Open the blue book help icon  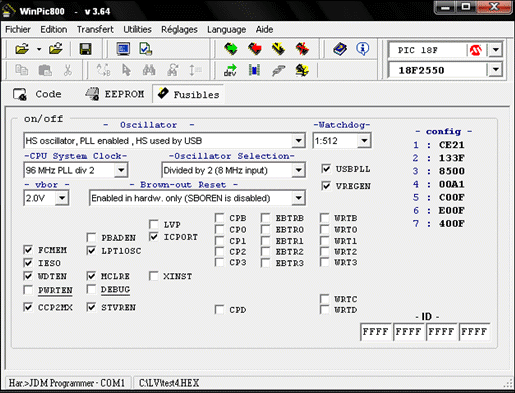[340, 49]
